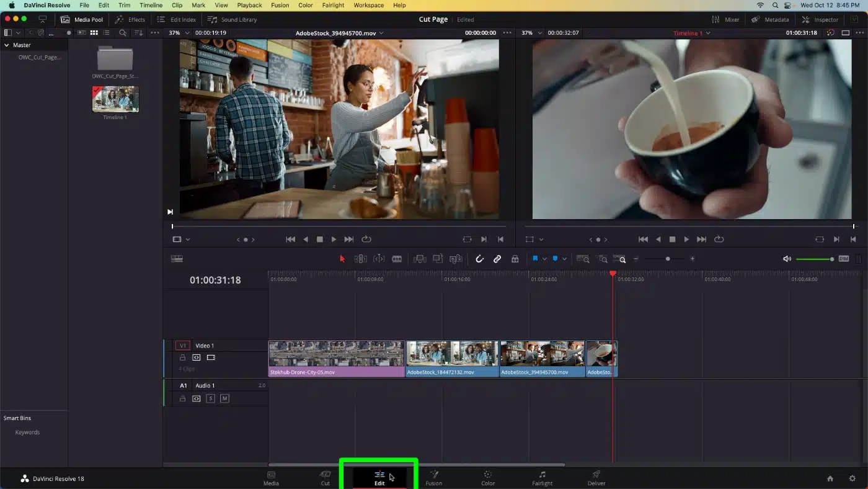Select the Trim edit mode tool

click(360, 259)
